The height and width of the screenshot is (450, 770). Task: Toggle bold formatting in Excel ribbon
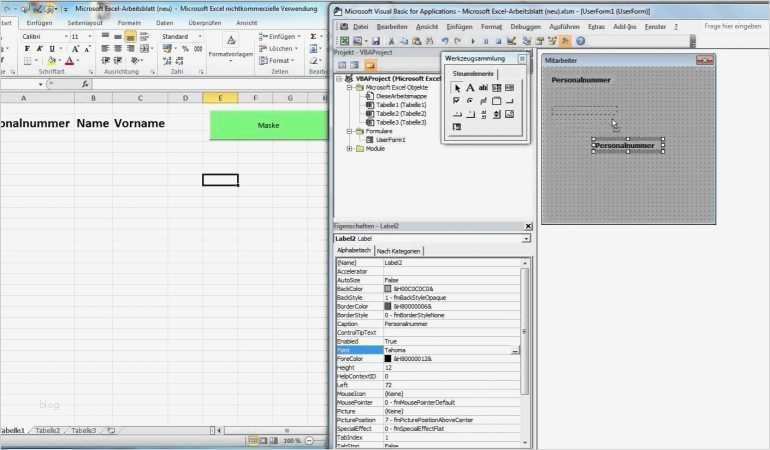[27, 49]
